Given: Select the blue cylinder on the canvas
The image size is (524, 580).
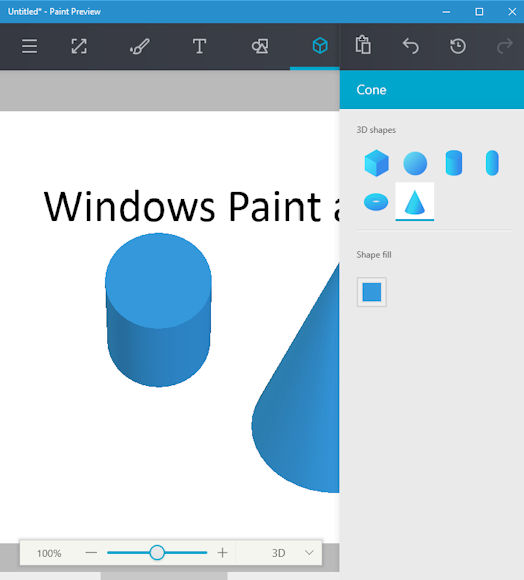Looking at the screenshot, I should click(158, 310).
